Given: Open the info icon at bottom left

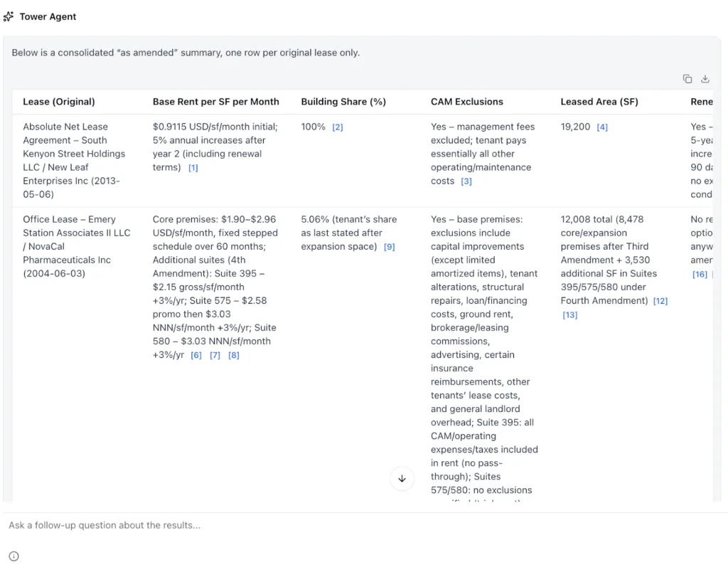Looking at the screenshot, I should coord(13,556).
